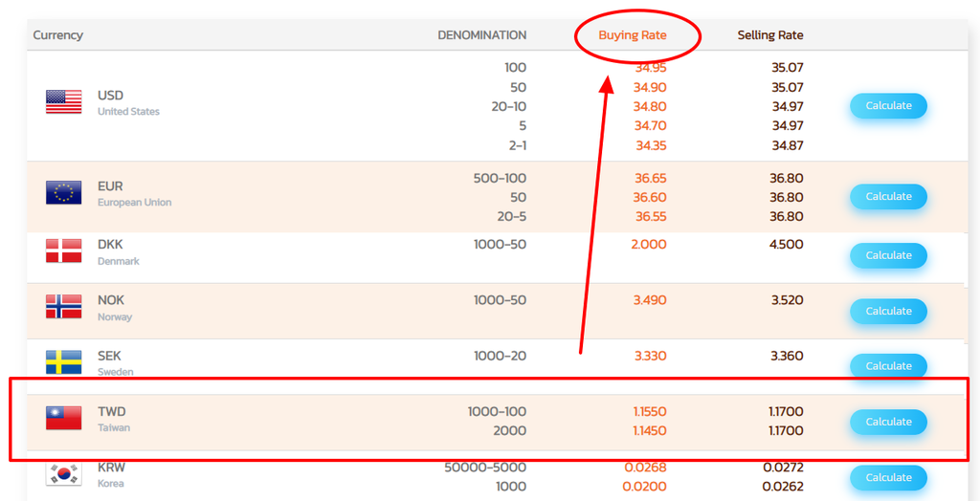Click the Buying Rate column header
This screenshot has width=980, height=501.
[633, 35]
